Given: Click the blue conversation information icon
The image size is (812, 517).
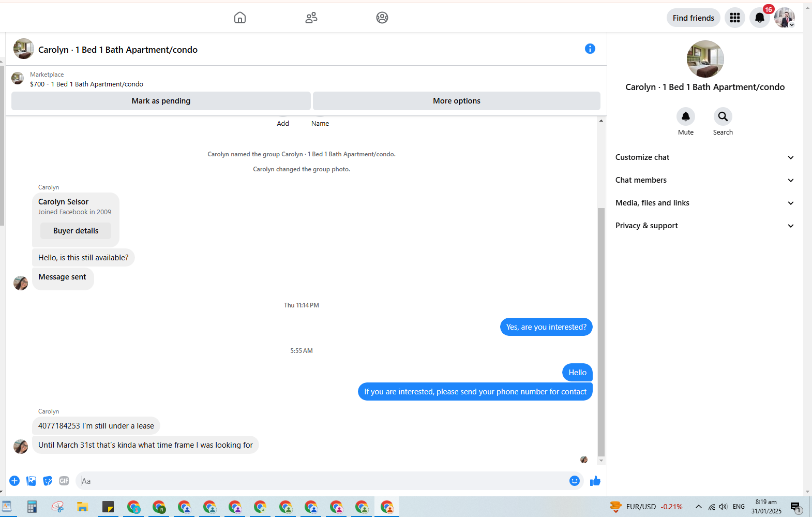Looking at the screenshot, I should pyautogui.click(x=590, y=49).
